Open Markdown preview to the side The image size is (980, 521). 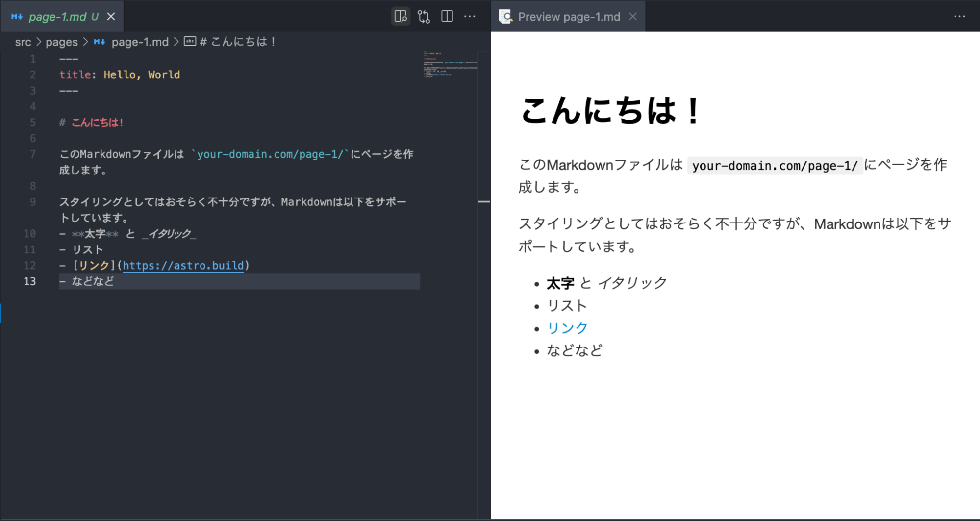(x=401, y=16)
